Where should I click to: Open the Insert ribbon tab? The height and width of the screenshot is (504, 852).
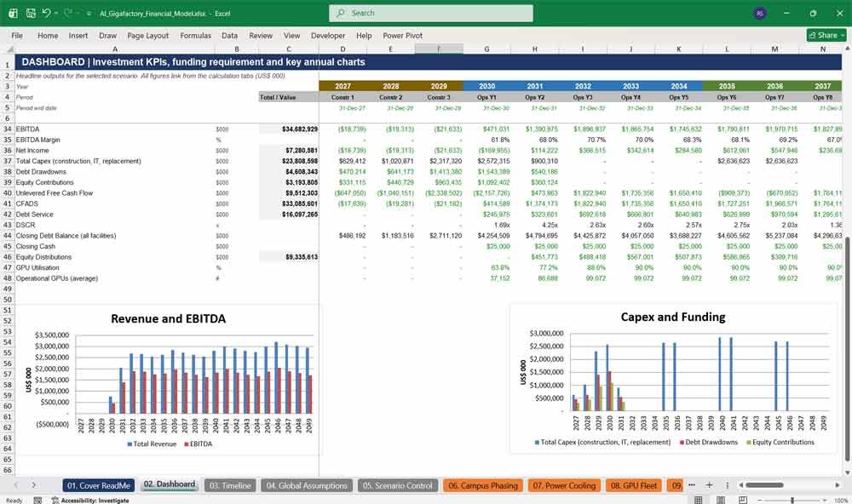(78, 35)
